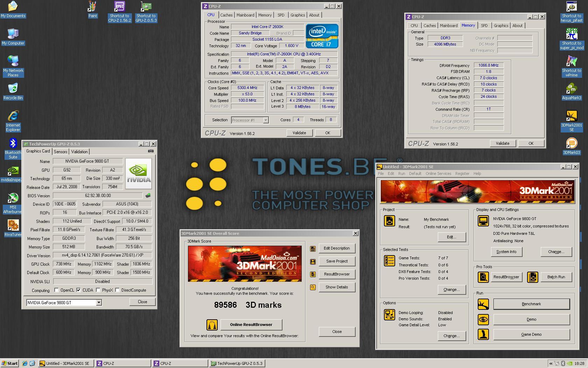Viewport: 588px width, 368px height.
Task: Click the DRAM Frequency 1066.8 MHz field
Action: (489, 66)
